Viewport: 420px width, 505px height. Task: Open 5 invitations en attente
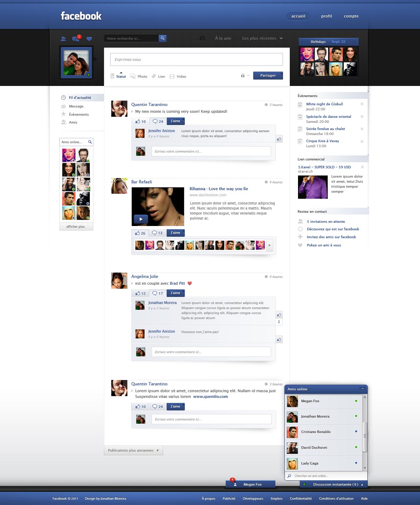(326, 222)
